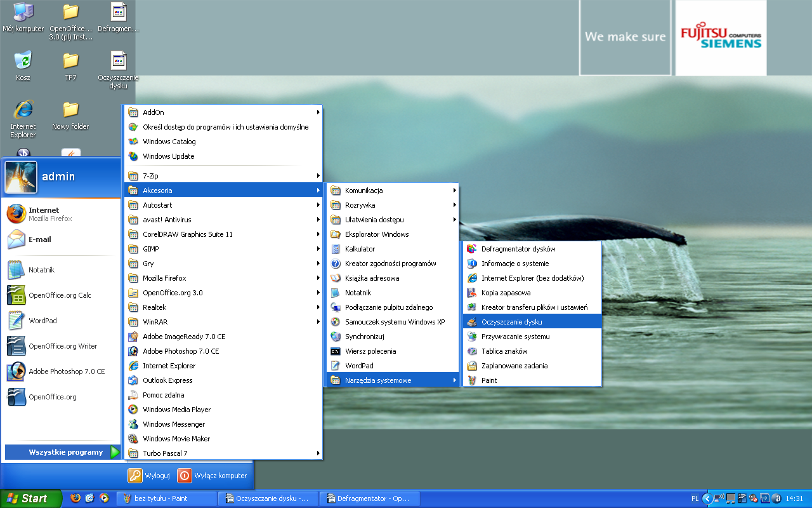
Task: Expand Rozrywka submenu
Action: click(393, 205)
